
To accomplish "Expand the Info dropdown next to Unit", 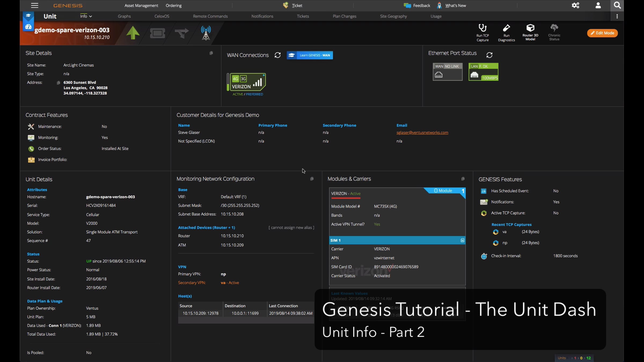I will point(86,16).
